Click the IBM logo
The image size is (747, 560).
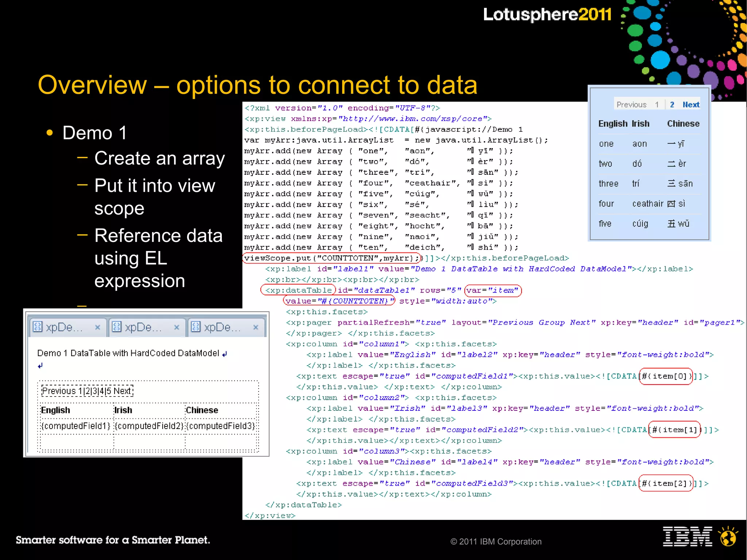click(688, 536)
